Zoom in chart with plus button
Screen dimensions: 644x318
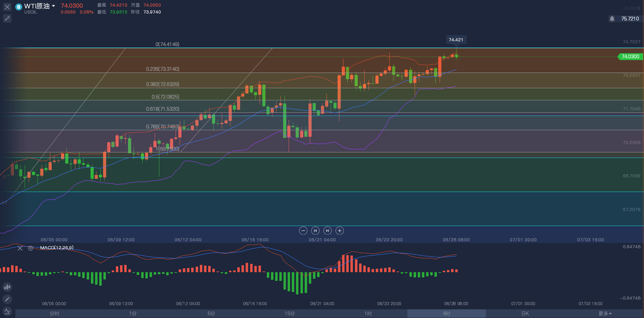click(340, 231)
